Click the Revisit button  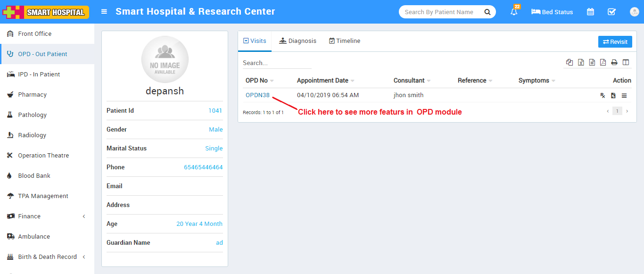[x=615, y=42]
